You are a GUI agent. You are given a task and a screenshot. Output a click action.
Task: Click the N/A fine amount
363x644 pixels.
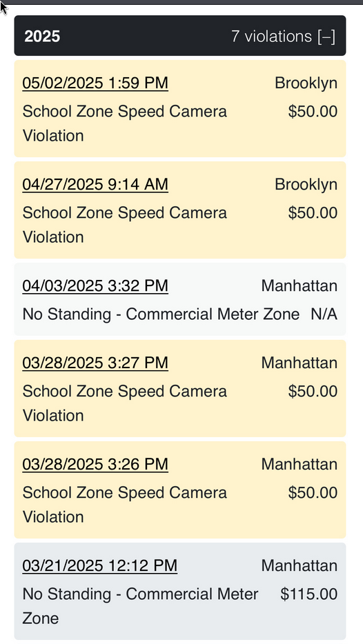(x=324, y=314)
